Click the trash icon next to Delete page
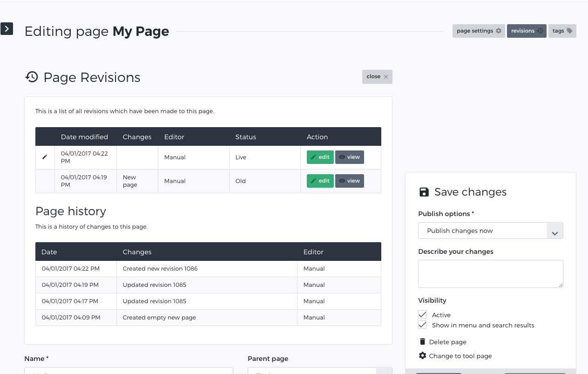This screenshot has height=374, width=588. (422, 341)
